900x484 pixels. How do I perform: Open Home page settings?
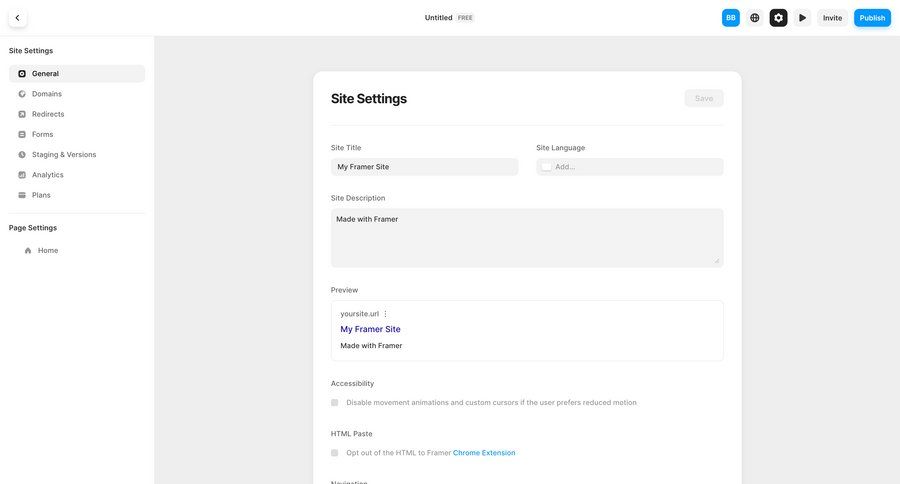(77, 250)
